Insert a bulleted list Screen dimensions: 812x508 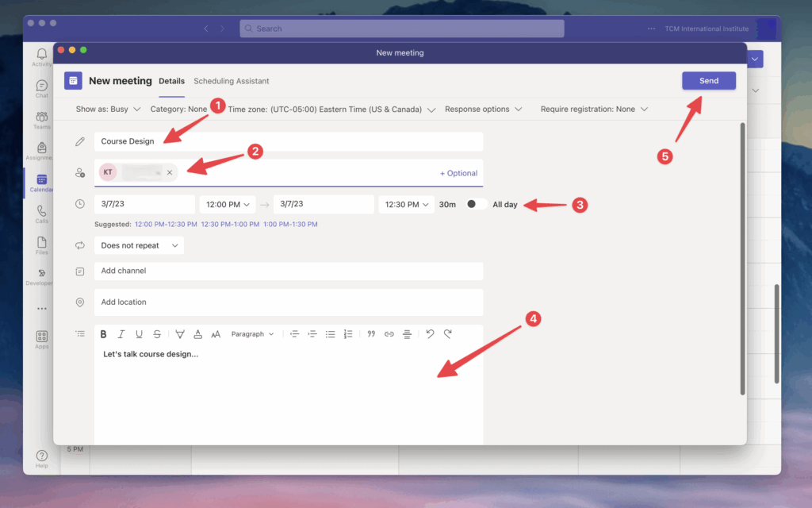pyautogui.click(x=331, y=334)
